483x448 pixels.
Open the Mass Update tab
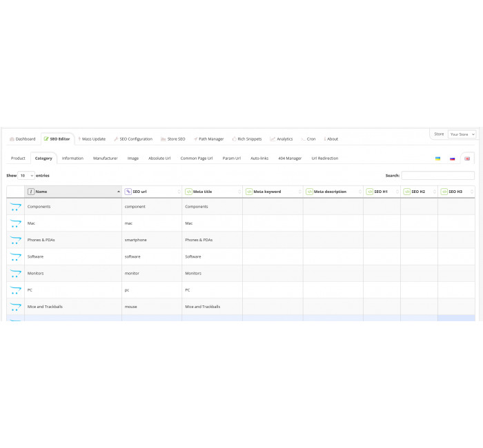pyautogui.click(x=92, y=139)
